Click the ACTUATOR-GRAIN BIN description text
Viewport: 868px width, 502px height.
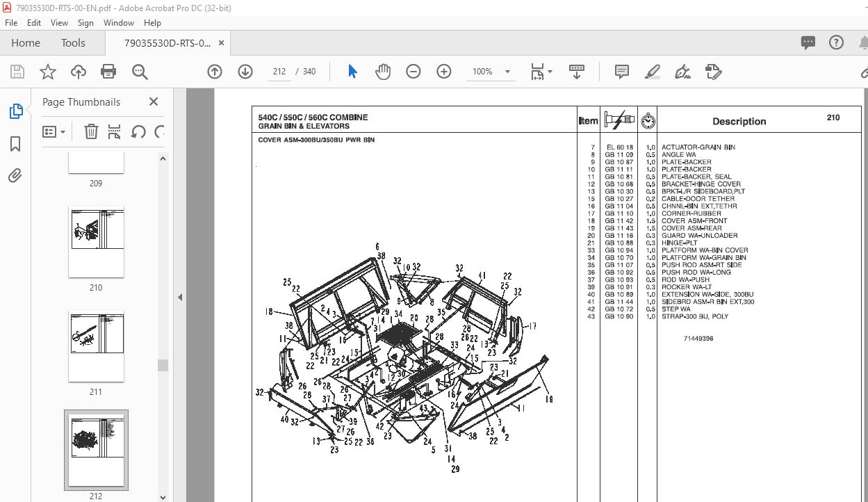point(698,147)
